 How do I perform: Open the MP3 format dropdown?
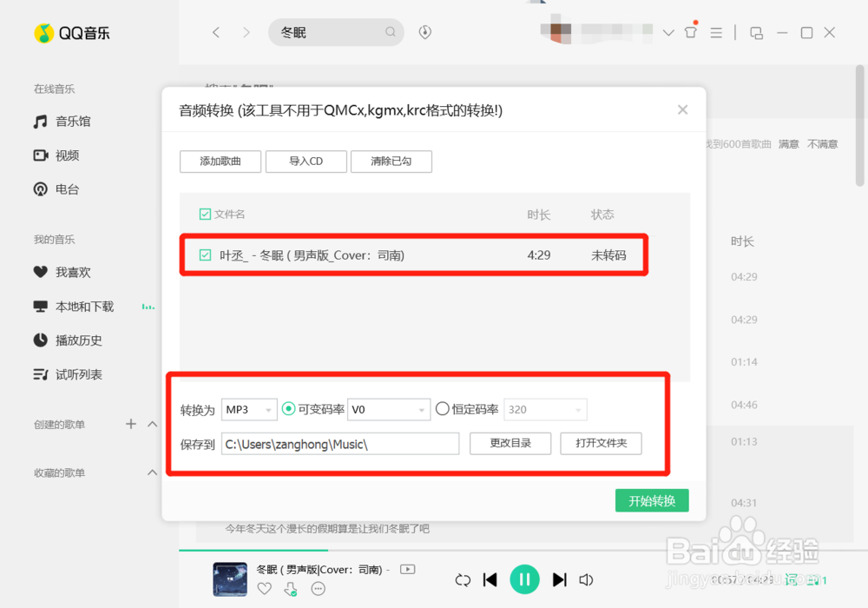[x=248, y=408]
